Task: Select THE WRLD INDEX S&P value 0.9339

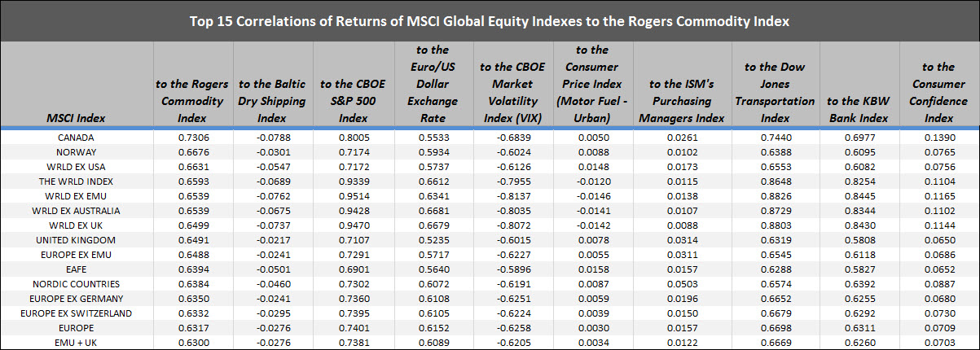Action: tap(353, 182)
